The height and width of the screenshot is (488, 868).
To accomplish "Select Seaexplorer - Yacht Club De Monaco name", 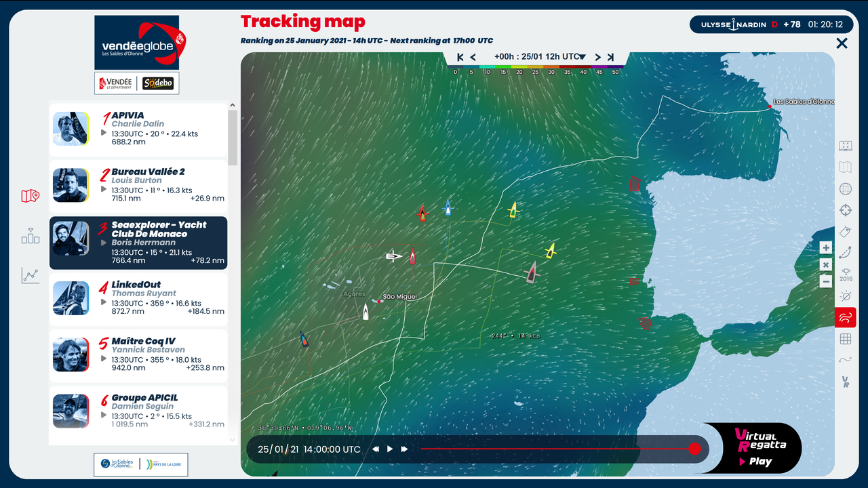I will point(159,229).
